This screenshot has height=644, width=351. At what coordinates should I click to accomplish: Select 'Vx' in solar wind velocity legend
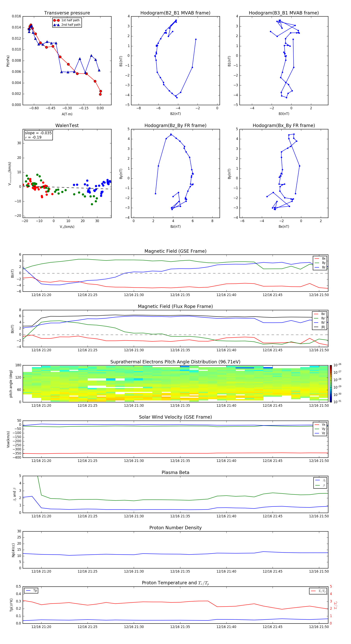[x=320, y=425]
